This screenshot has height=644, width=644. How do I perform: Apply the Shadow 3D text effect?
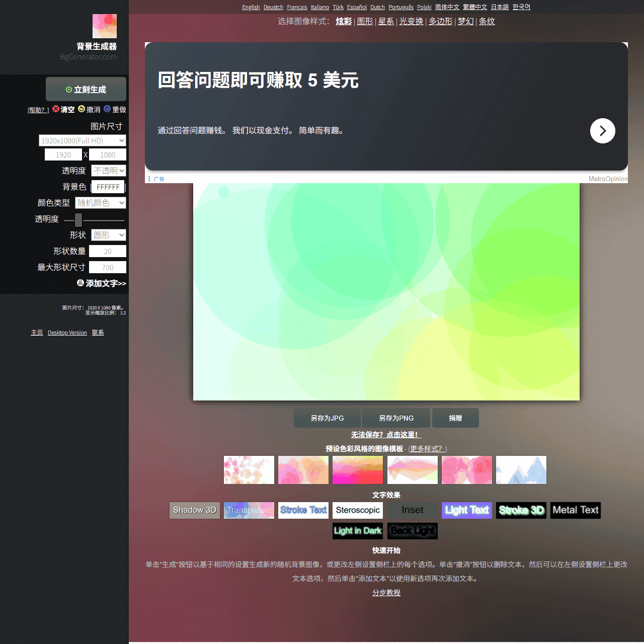point(194,510)
